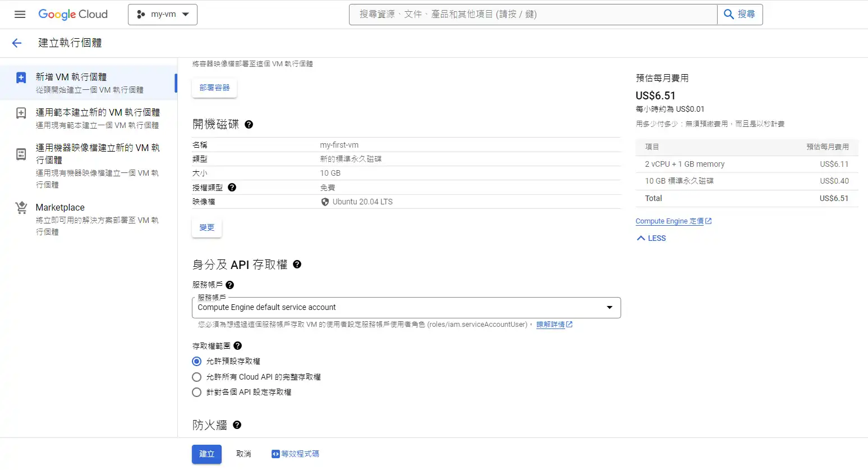868x470 pixels.
Task: Click the search resources input field
Action: (533, 15)
